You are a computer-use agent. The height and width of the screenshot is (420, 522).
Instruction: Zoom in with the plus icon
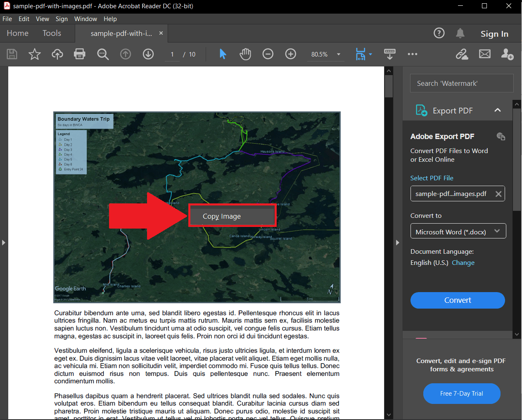tap(291, 54)
